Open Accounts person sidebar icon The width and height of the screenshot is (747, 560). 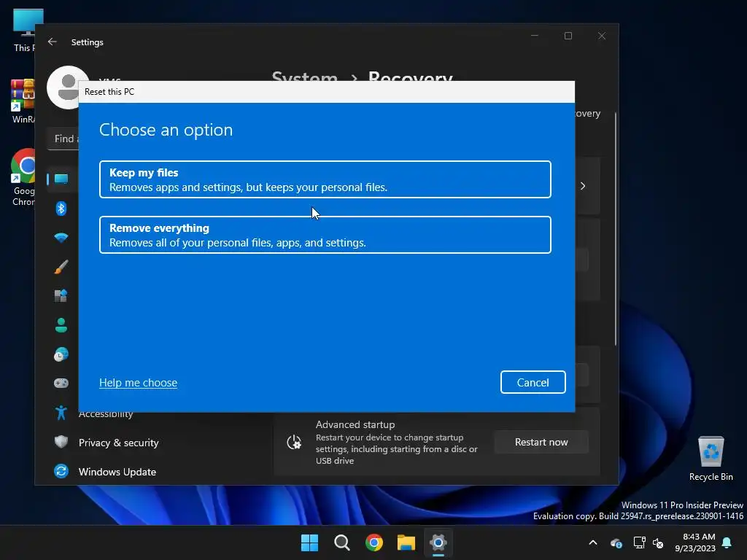coord(61,325)
